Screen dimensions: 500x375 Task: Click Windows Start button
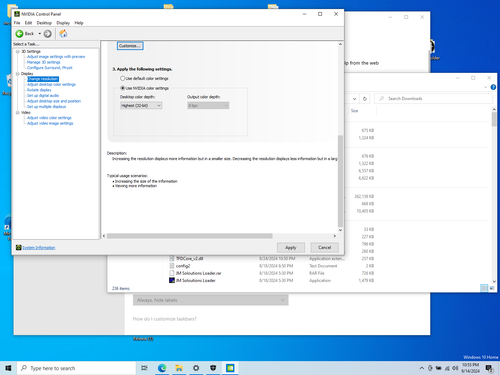pos(8,368)
